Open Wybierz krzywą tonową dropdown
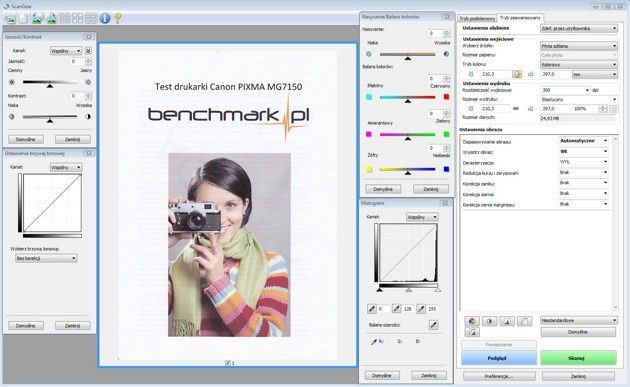 point(46,258)
